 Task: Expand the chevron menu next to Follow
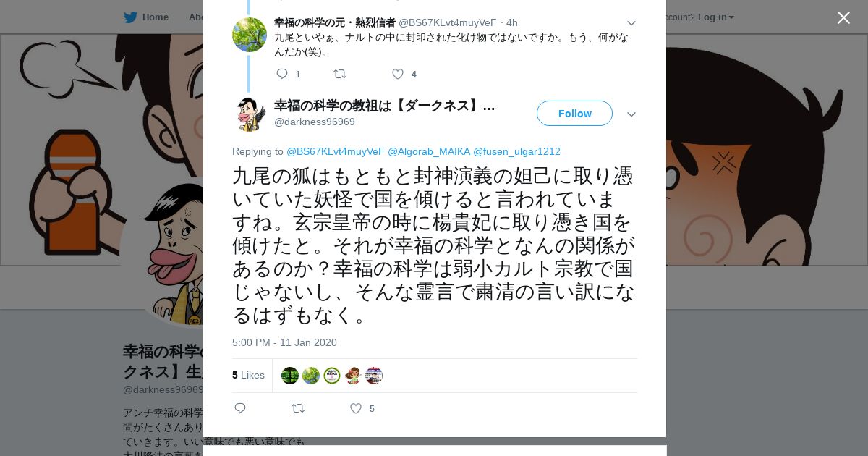click(x=631, y=114)
